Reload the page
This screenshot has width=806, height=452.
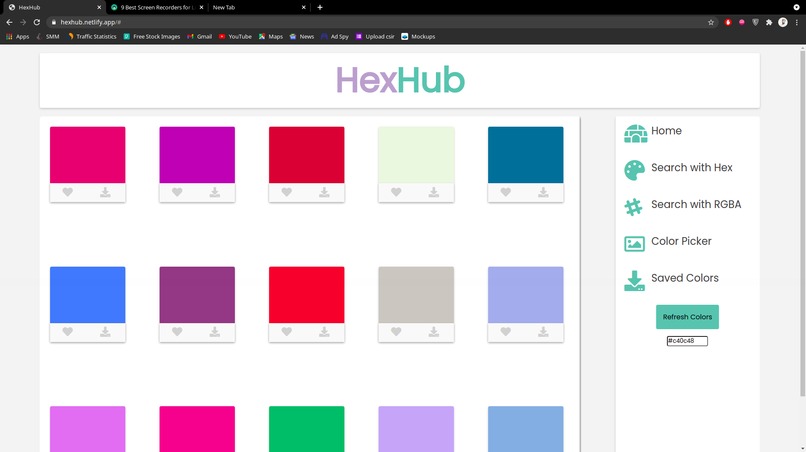click(36, 22)
